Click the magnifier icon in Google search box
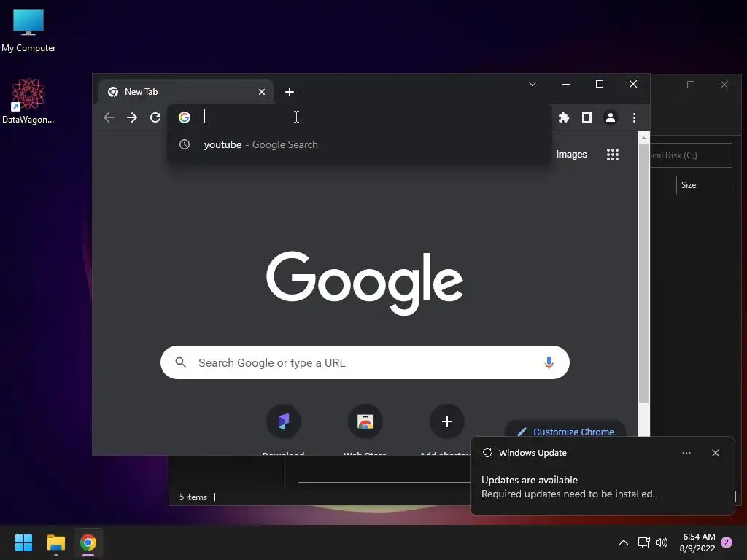747x560 pixels. click(181, 362)
